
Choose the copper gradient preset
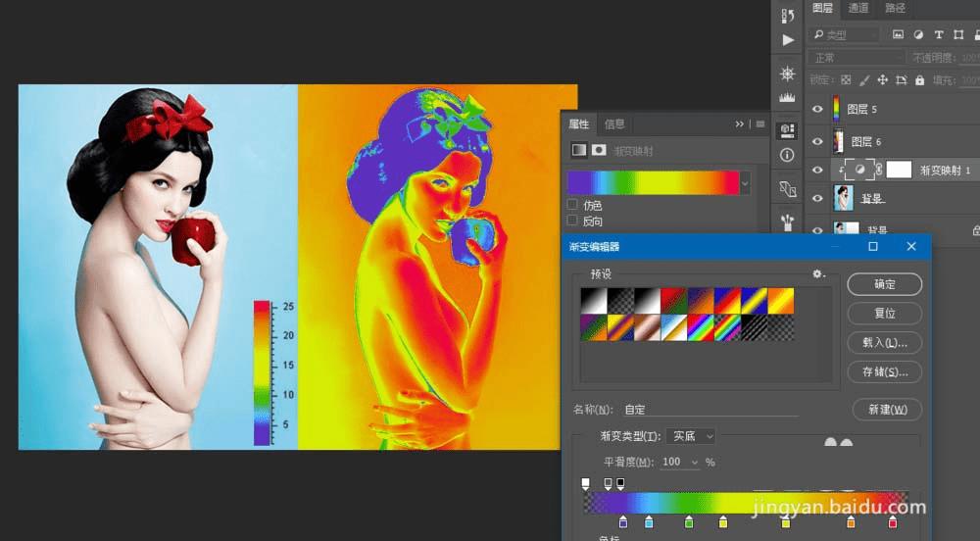pyautogui.click(x=647, y=327)
